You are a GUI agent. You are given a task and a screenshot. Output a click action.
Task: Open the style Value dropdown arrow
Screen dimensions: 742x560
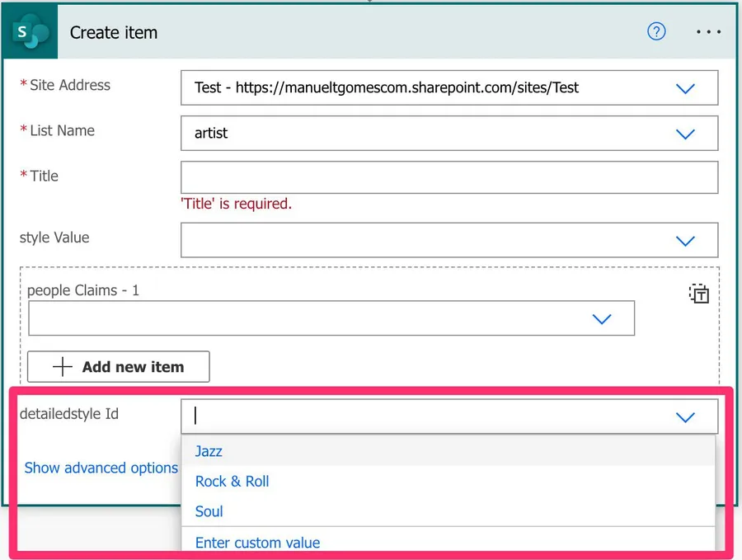click(685, 241)
